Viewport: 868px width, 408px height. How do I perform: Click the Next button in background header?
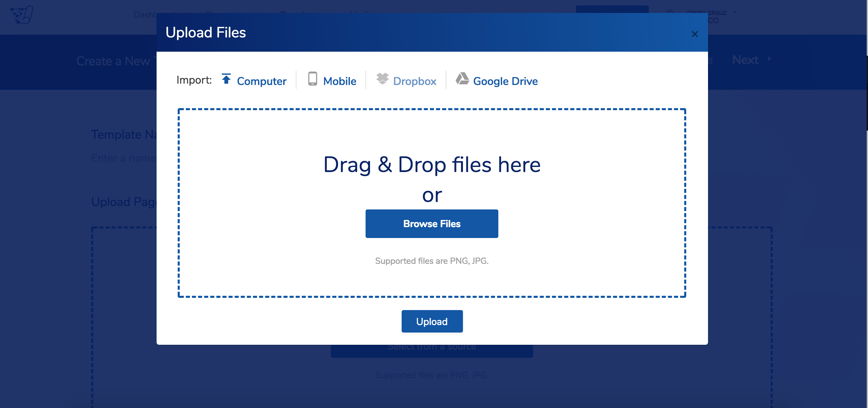[745, 60]
